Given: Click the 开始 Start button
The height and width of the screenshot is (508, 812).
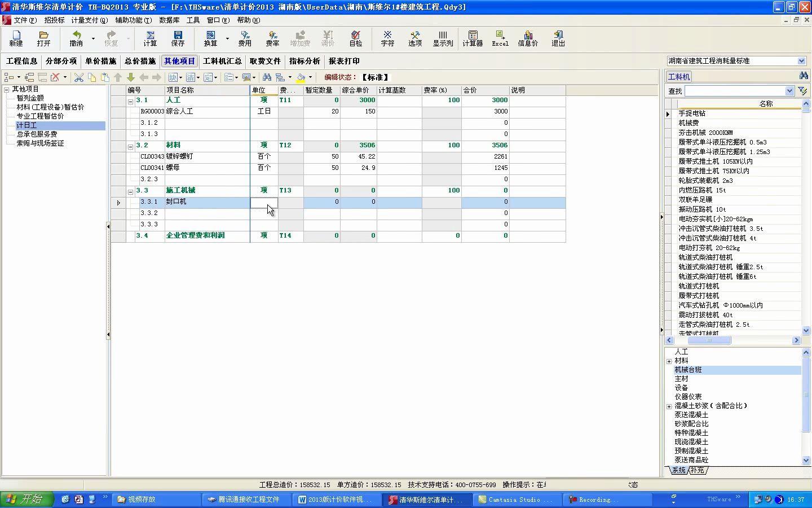Looking at the screenshot, I should [27, 500].
